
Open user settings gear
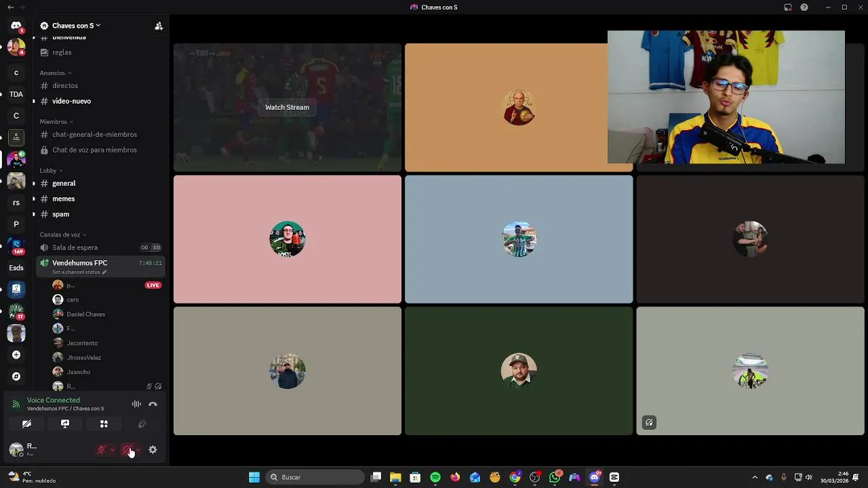coord(153,449)
